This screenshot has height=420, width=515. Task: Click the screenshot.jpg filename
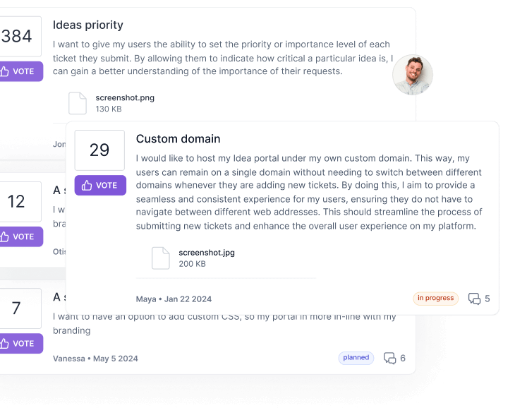pyautogui.click(x=207, y=253)
